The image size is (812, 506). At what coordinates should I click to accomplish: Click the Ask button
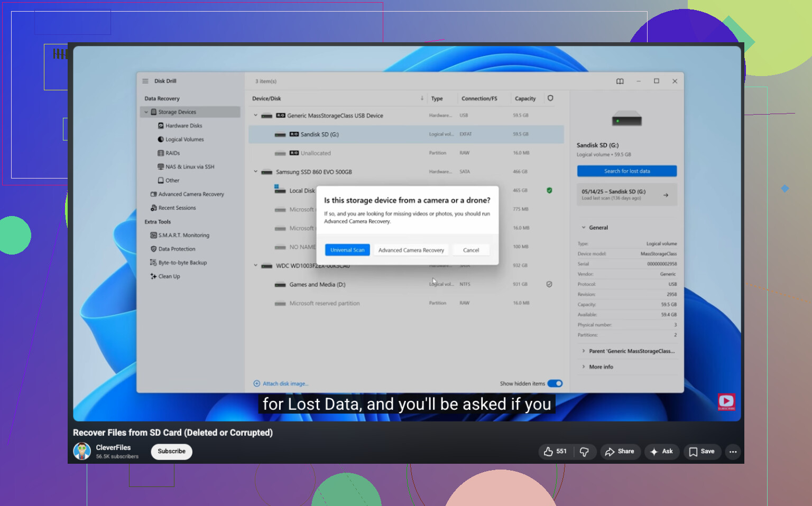(x=662, y=452)
